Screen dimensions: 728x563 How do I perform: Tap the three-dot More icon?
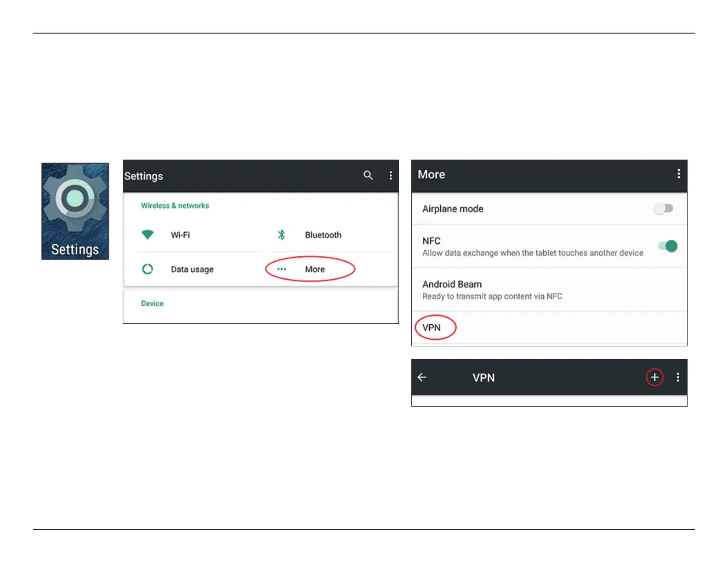[x=282, y=269]
